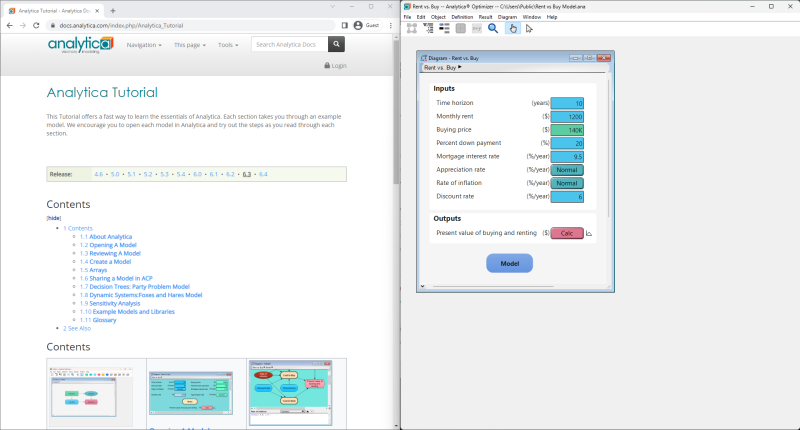Select the arrow edit tool

(529, 29)
